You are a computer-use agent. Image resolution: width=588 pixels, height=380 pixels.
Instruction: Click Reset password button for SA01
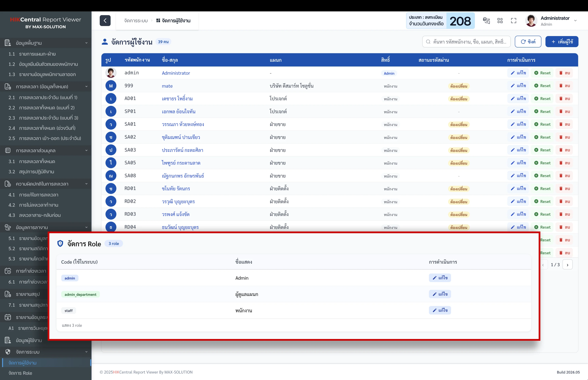(542, 124)
